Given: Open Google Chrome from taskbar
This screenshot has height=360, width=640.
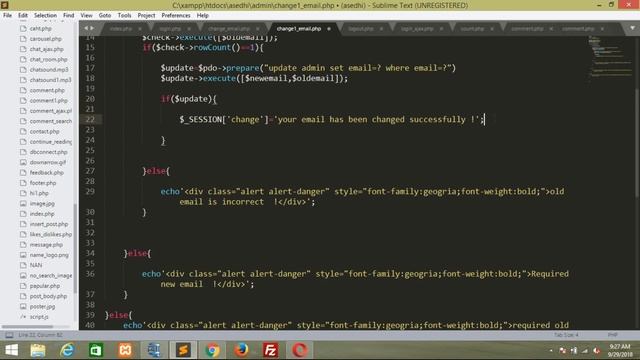Looking at the screenshot, I should point(212,350).
